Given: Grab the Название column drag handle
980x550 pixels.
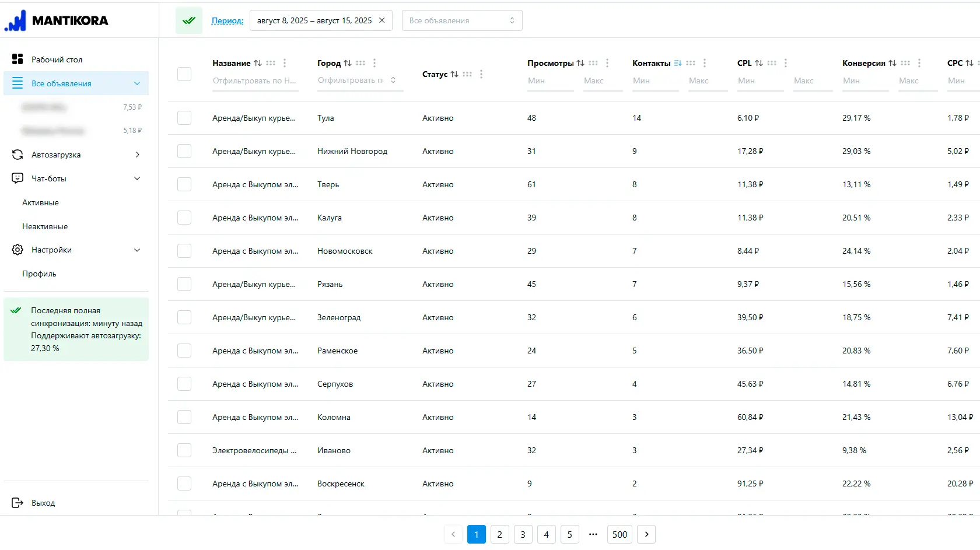Looking at the screenshot, I should [271, 63].
